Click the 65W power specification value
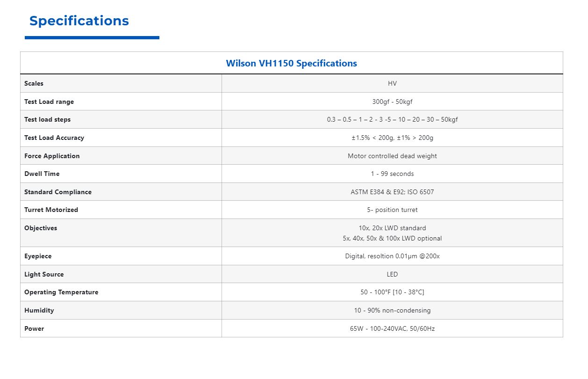 392,328
